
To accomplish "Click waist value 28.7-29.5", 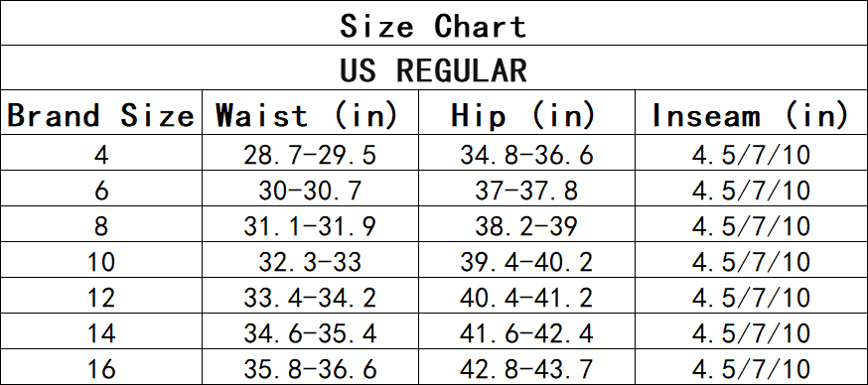I will 310,155.
